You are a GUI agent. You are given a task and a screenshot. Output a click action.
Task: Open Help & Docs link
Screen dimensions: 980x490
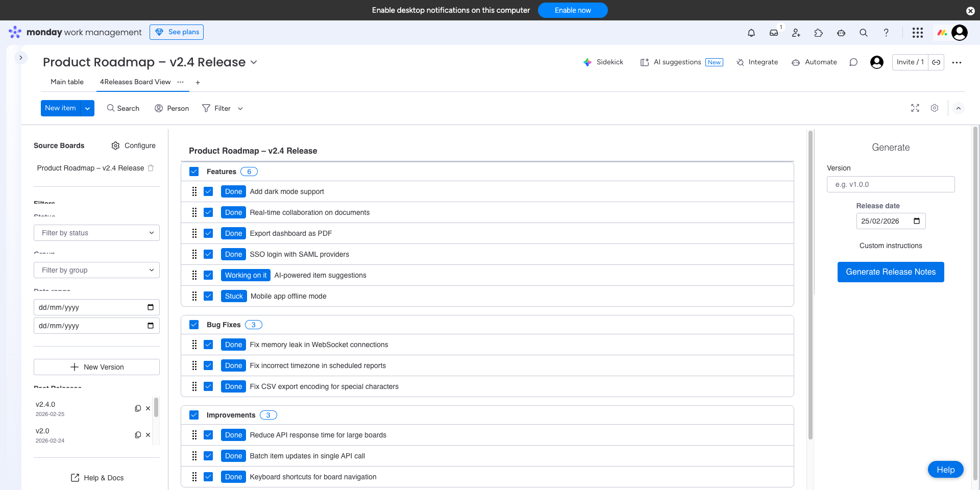(97, 478)
